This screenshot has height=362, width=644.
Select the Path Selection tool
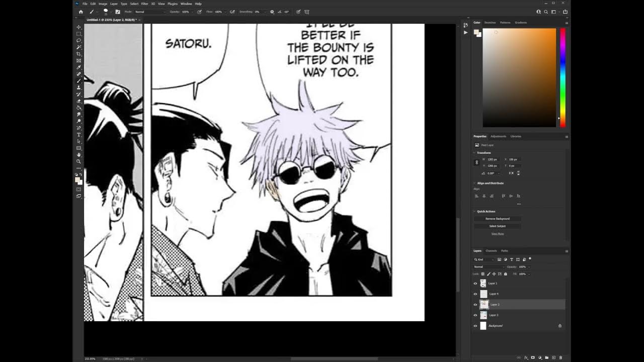pos(78,141)
